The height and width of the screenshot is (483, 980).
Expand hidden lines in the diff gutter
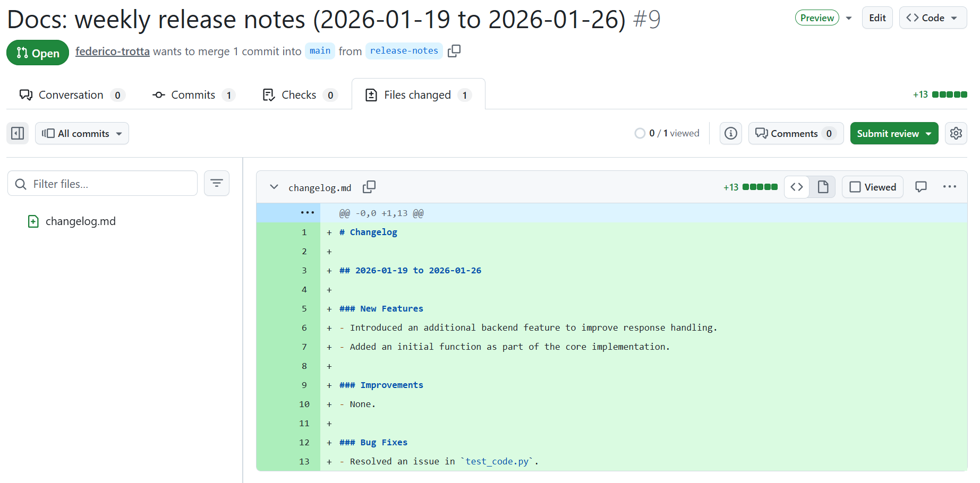point(307,212)
